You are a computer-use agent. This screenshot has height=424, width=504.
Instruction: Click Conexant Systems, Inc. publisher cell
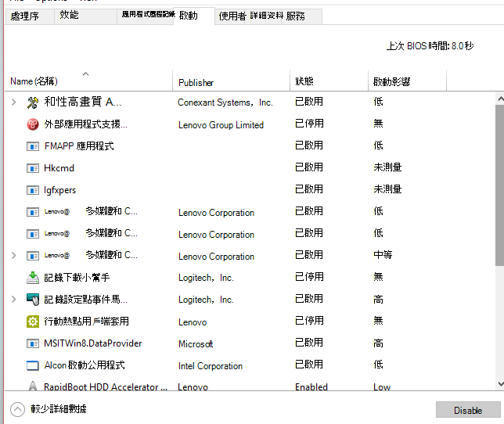[225, 102]
